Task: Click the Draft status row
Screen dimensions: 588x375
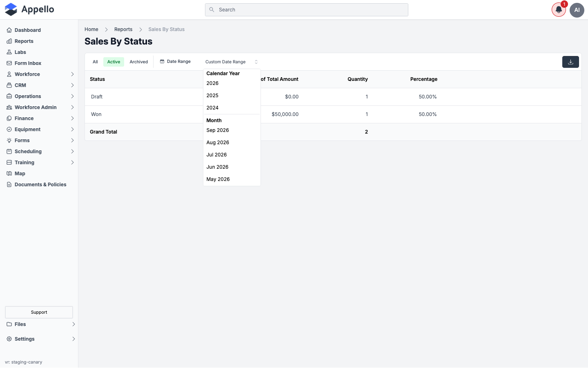Action: coord(333,97)
